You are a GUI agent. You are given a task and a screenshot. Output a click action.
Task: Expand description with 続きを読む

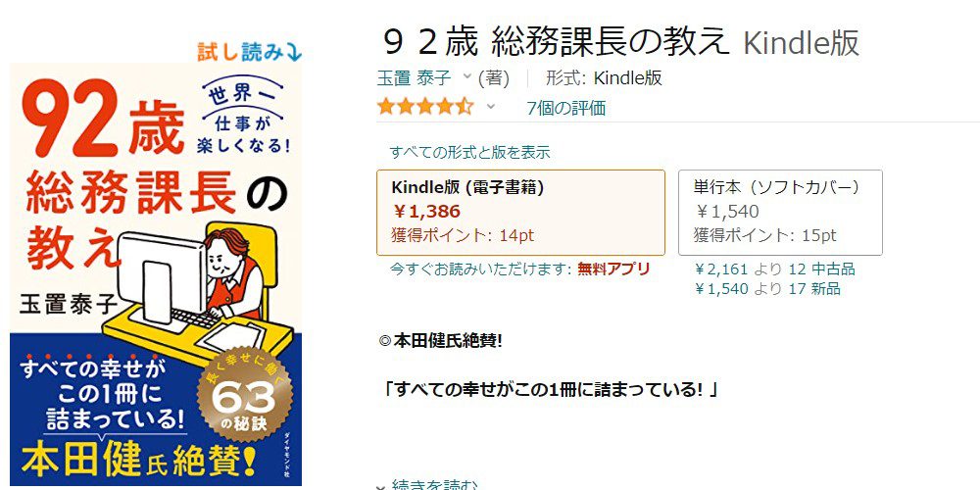435,486
